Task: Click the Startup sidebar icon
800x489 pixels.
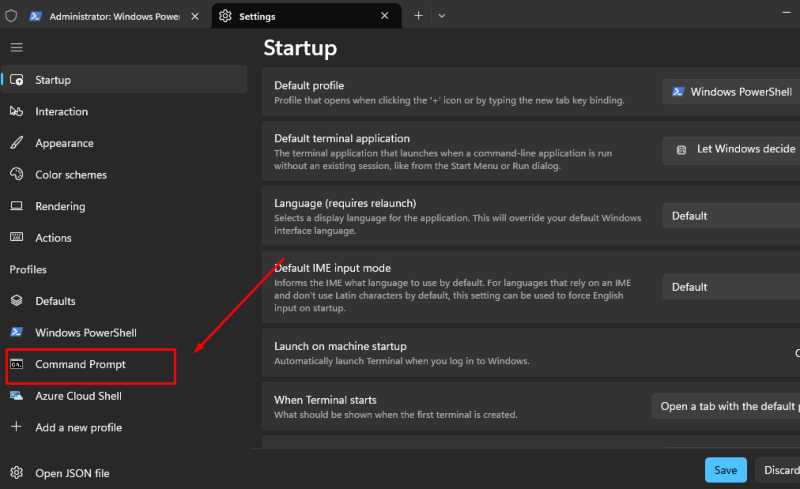Action: pos(16,80)
